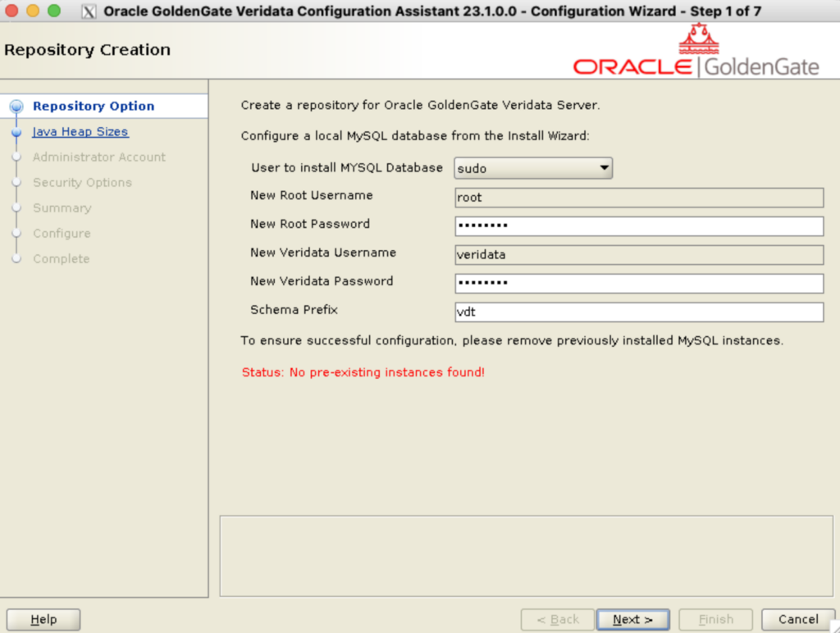This screenshot has height=633, width=840.
Task: Click the X11 icon in title bar
Action: 89,11
